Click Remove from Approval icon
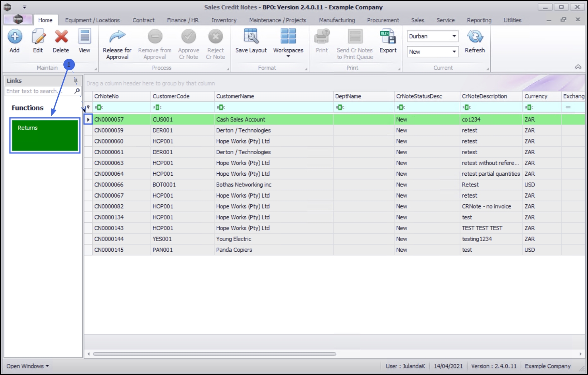This screenshot has height=375, width=588. [155, 37]
